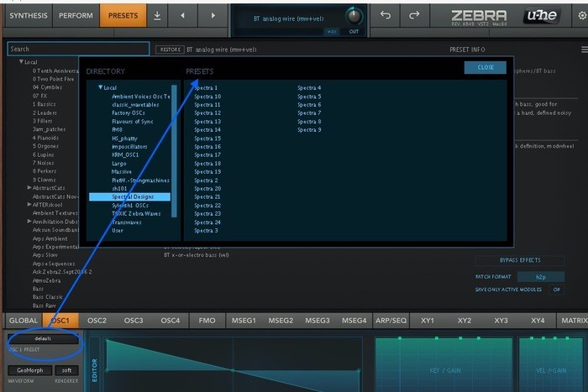Open the preset browser hamburger menu
Viewport: 588px width, 392px height.
tap(585, 50)
